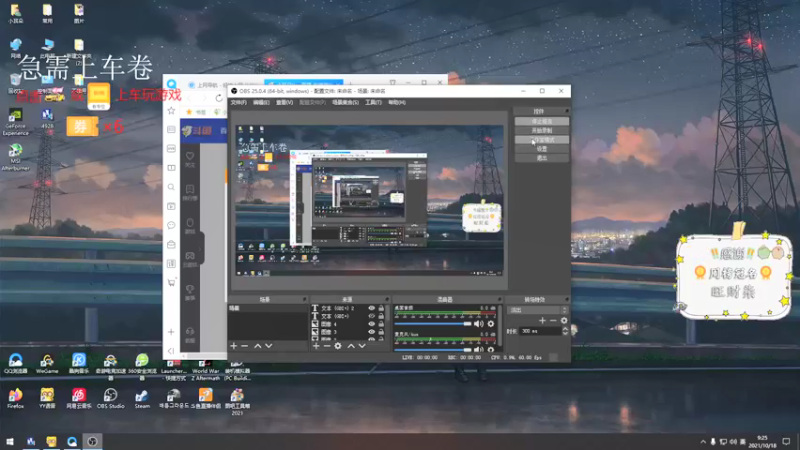This screenshot has height=450, width=800.
Task: Pop out the Scene Transitions dock
Action: coord(566,299)
